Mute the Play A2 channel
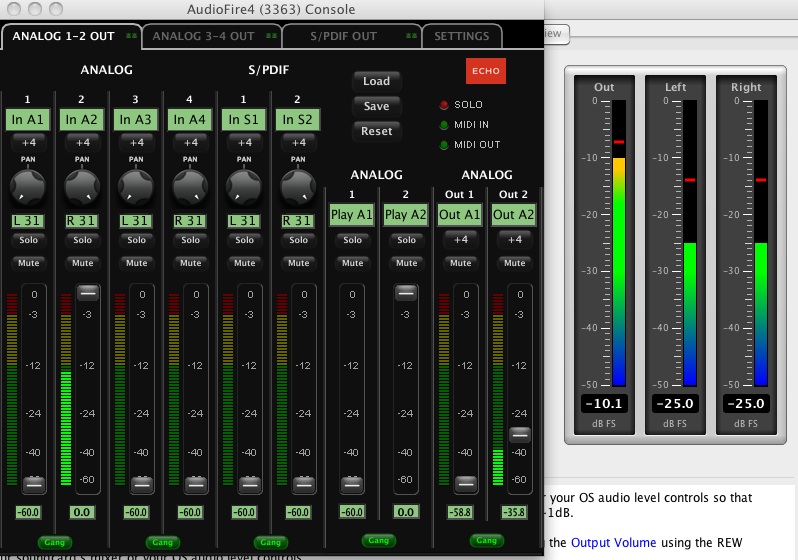The image size is (798, 560). (406, 263)
